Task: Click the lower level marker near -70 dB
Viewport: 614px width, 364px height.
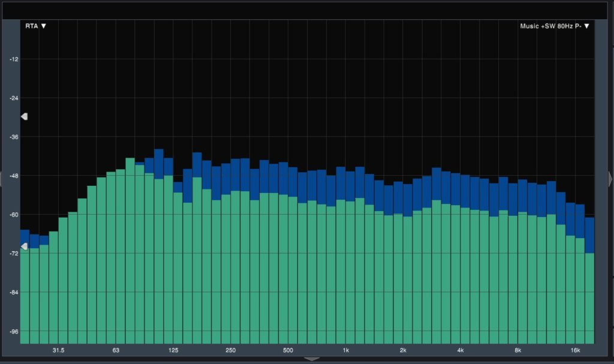Action: tap(24, 246)
